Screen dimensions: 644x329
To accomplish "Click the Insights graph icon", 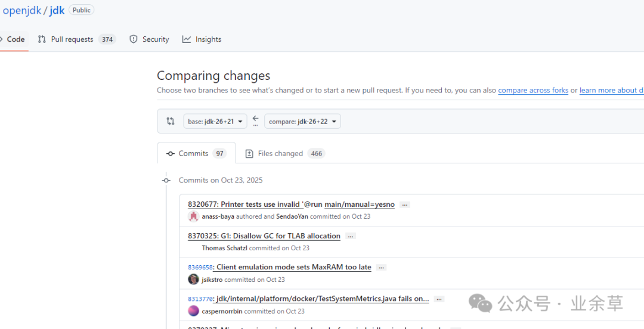I will tap(187, 39).
